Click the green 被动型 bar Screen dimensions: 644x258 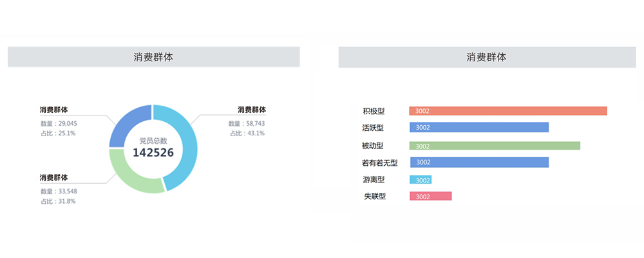pos(495,146)
